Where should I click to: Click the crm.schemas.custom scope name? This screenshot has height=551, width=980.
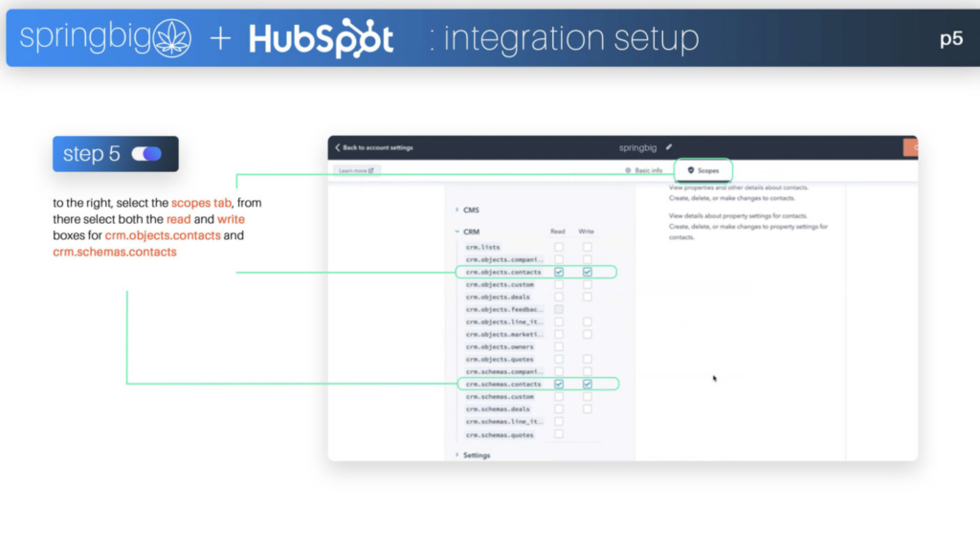[x=500, y=397]
